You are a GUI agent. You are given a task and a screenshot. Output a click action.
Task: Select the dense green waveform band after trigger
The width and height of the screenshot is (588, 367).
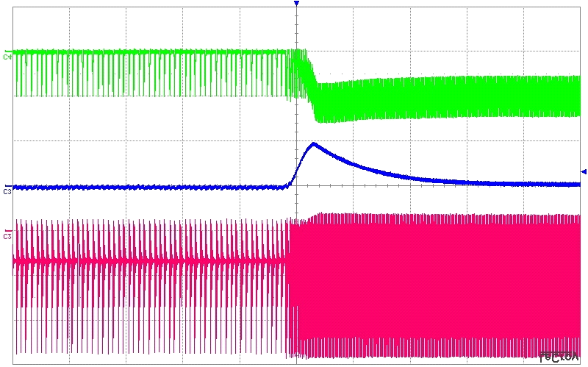tap(441, 97)
